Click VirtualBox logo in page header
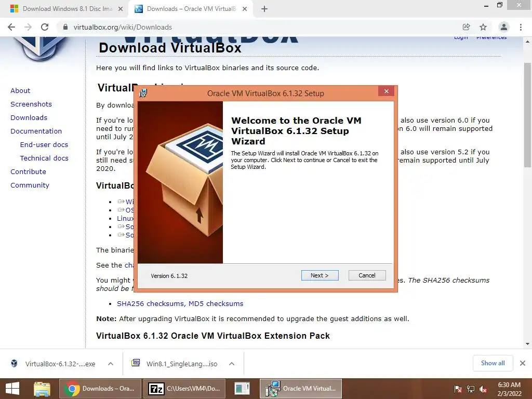Viewport: 532px width, 399px height. point(41,49)
